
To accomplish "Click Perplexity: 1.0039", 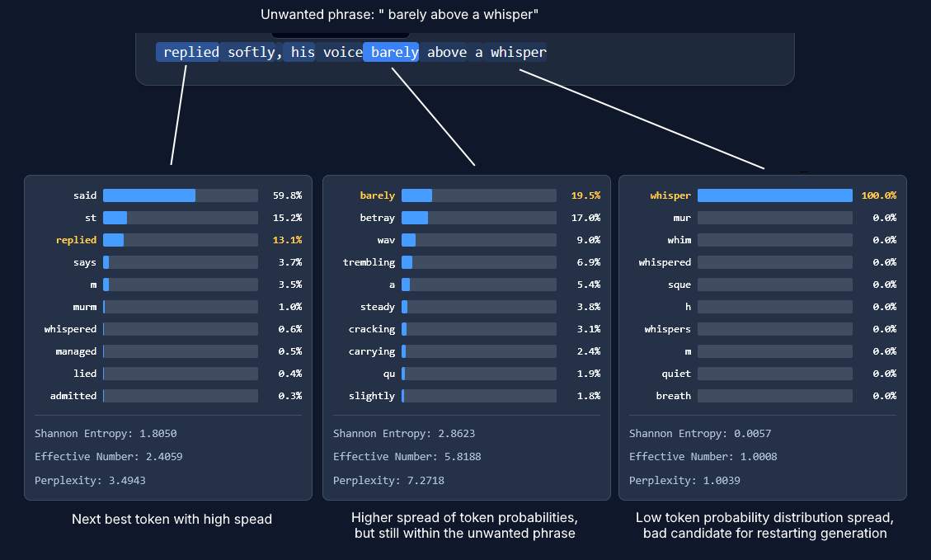I will (x=685, y=481).
